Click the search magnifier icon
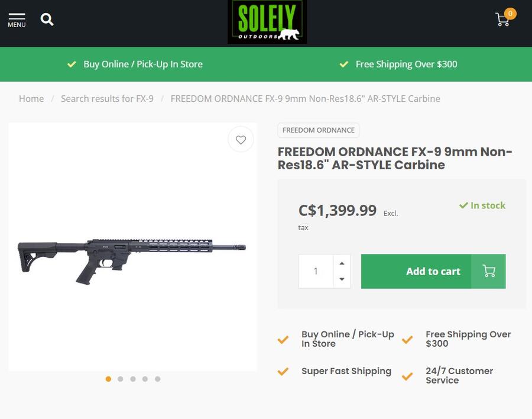This screenshot has height=419, width=532. pos(47,20)
